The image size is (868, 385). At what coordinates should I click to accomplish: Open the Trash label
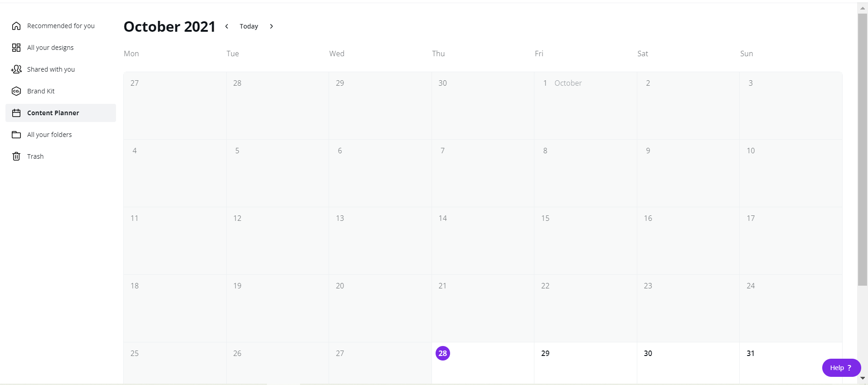click(35, 156)
